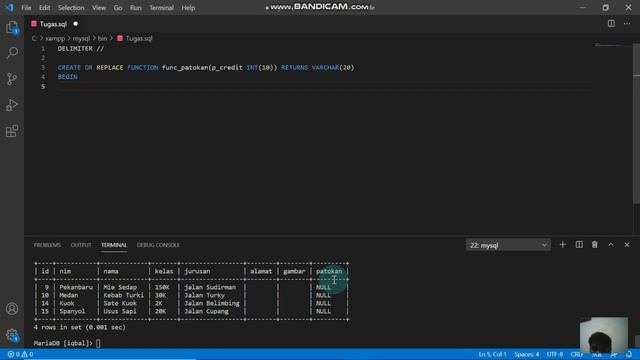Click 'Spaces: 4' indentation setting

click(527, 354)
